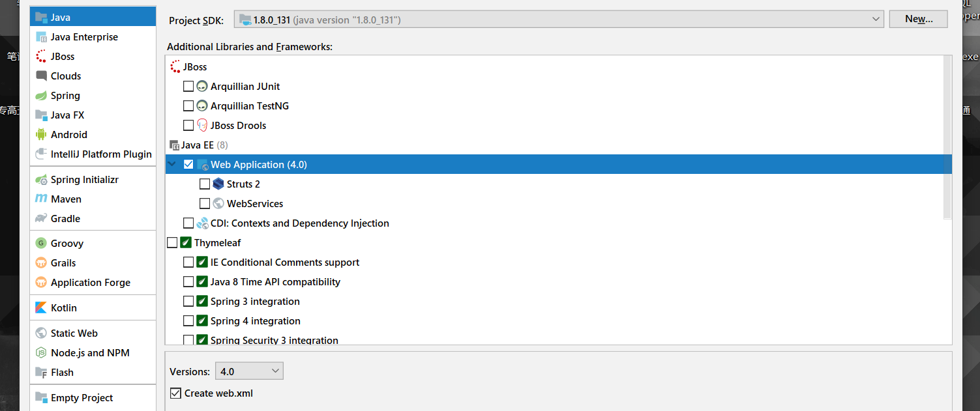
Task: Click the Groovy icon
Action: tap(41, 244)
